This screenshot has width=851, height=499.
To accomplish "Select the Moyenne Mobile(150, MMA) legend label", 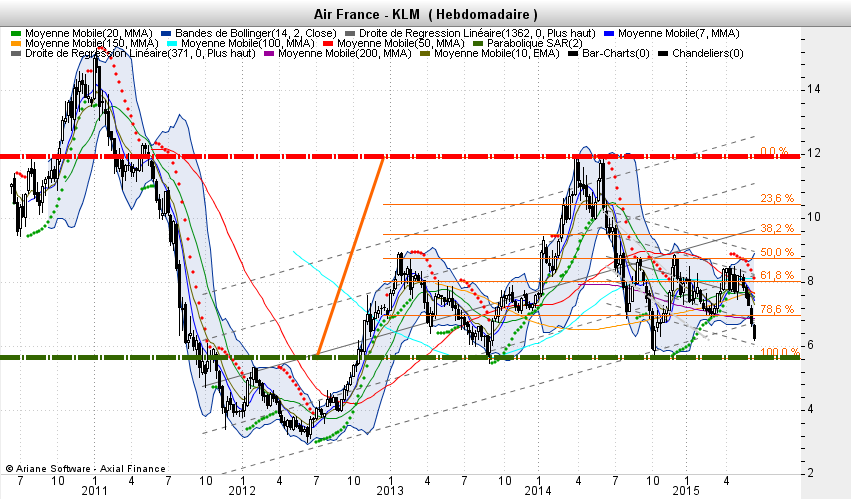I will (92, 43).
